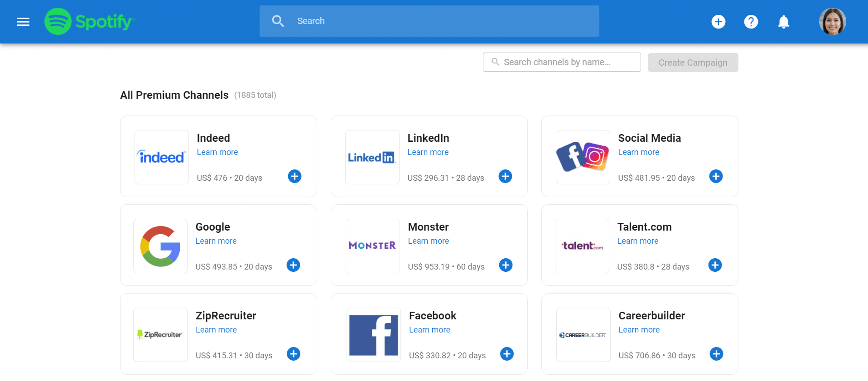This screenshot has height=381, width=868.
Task: Open the help question mark icon
Action: tap(751, 22)
